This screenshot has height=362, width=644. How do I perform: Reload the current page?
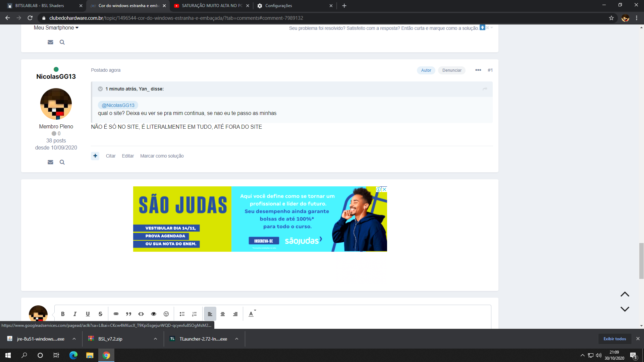[x=30, y=18]
